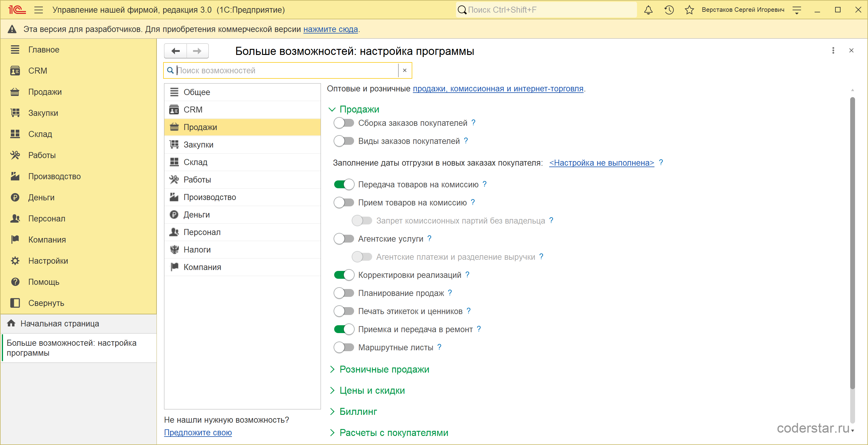The width and height of the screenshot is (868, 445).
Task: Enable Печать этикеток и ценников toggle
Action: 344,311
